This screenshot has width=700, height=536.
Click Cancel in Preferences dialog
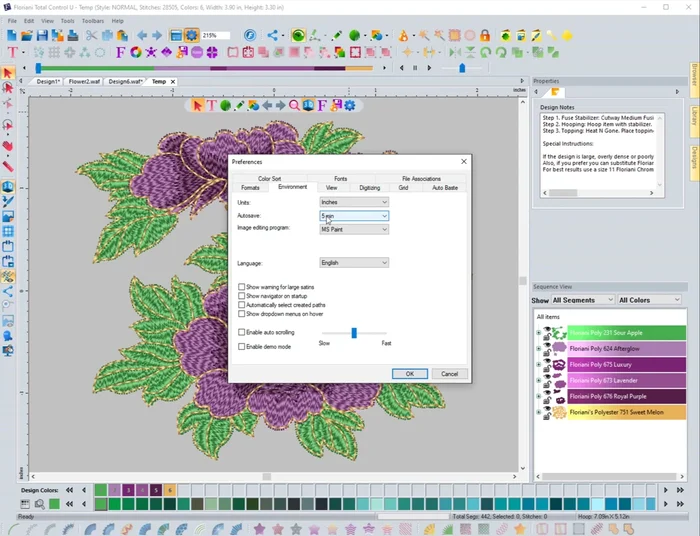tap(450, 373)
